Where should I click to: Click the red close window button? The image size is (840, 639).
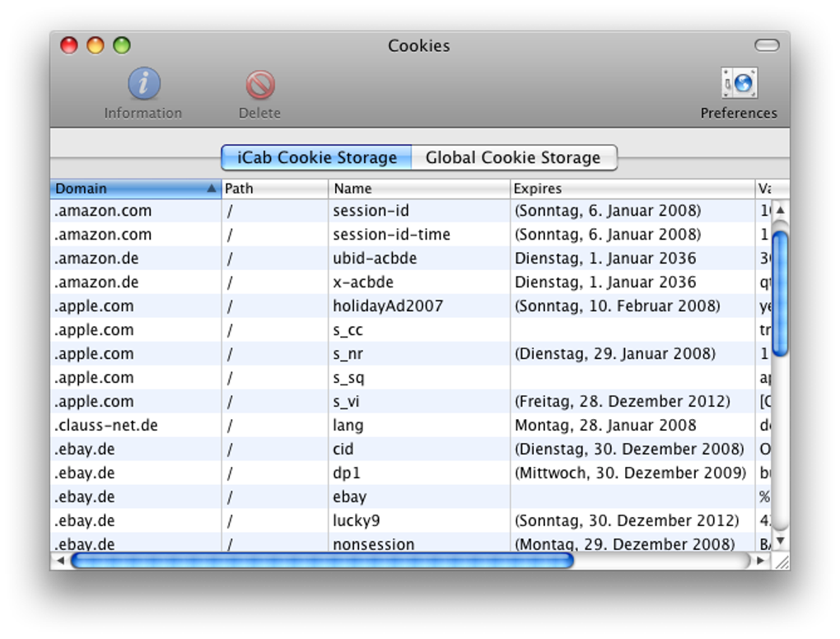click(x=69, y=45)
